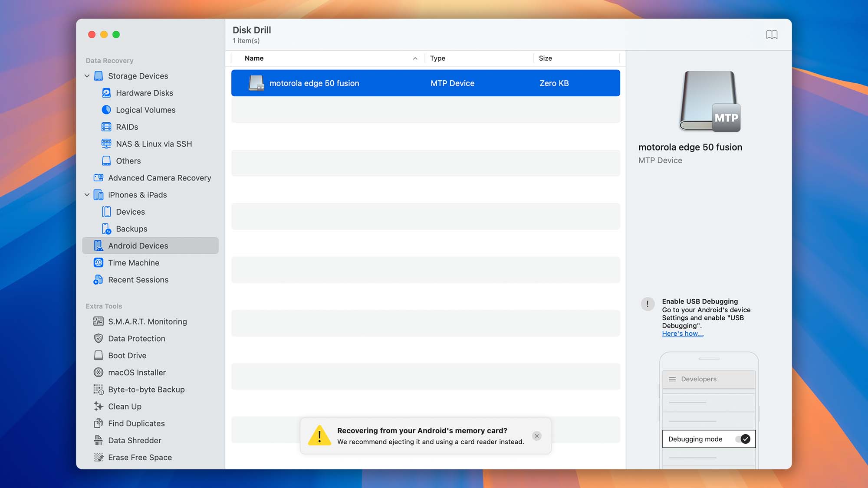Click the Clean Up sparkle icon

tap(99, 406)
